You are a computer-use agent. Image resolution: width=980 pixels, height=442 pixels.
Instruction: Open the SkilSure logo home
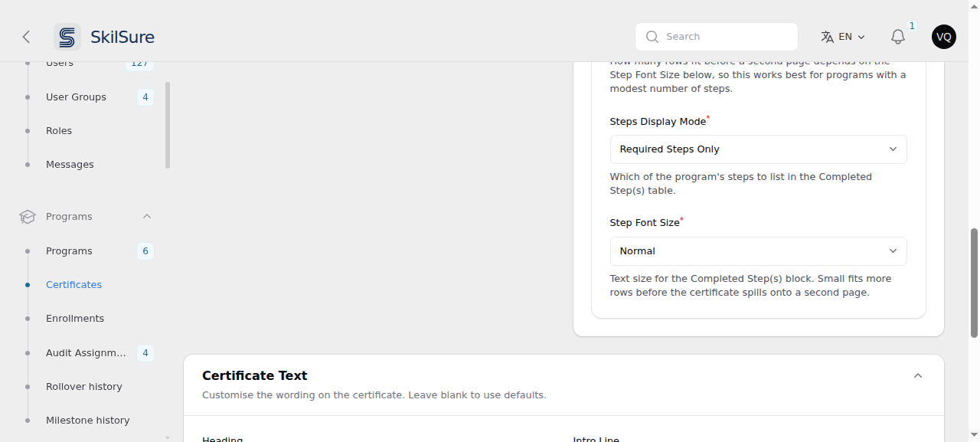(104, 37)
